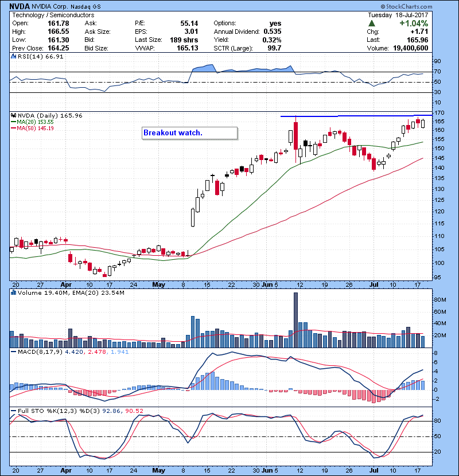Click the candlestick icon beside NVDA (Daily)

coord(13,116)
